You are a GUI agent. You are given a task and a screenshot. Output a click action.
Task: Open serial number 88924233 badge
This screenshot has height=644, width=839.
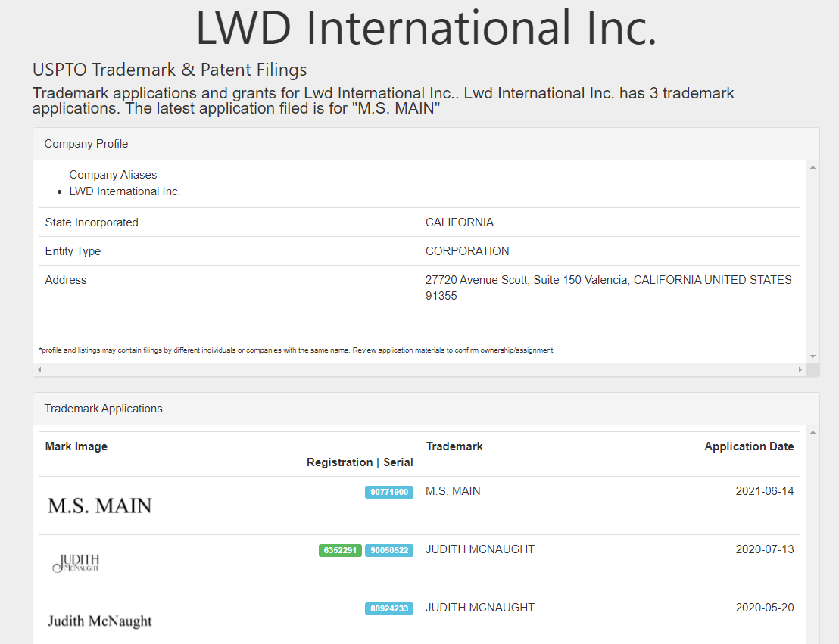click(x=389, y=608)
